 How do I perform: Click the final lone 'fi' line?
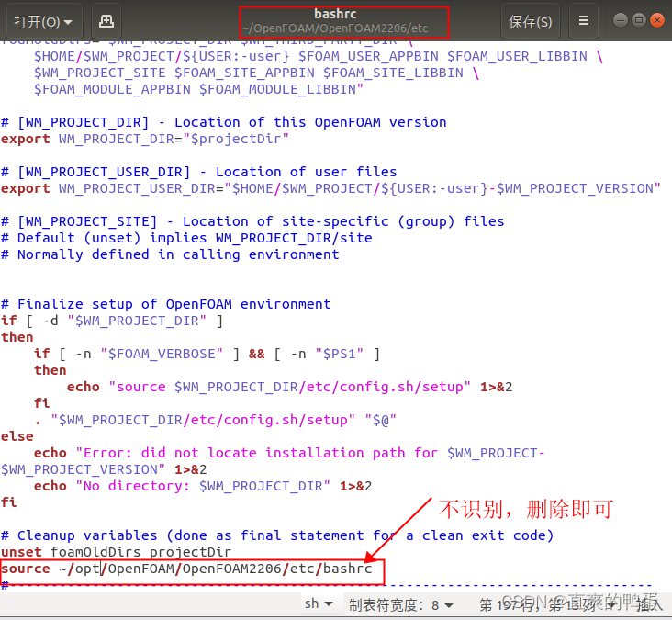(9, 502)
